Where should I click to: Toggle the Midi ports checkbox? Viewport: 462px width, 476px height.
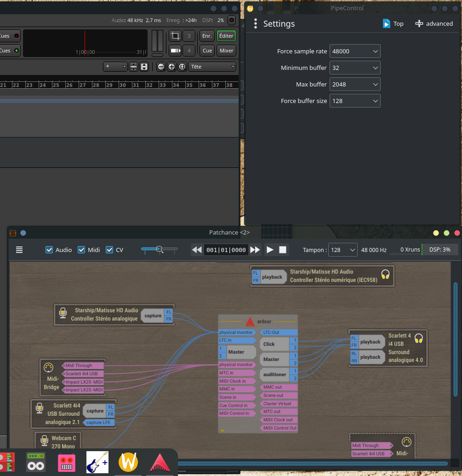pyautogui.click(x=81, y=250)
